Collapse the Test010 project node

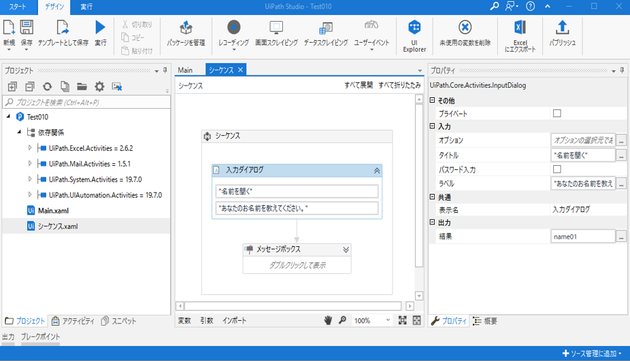tap(9, 117)
